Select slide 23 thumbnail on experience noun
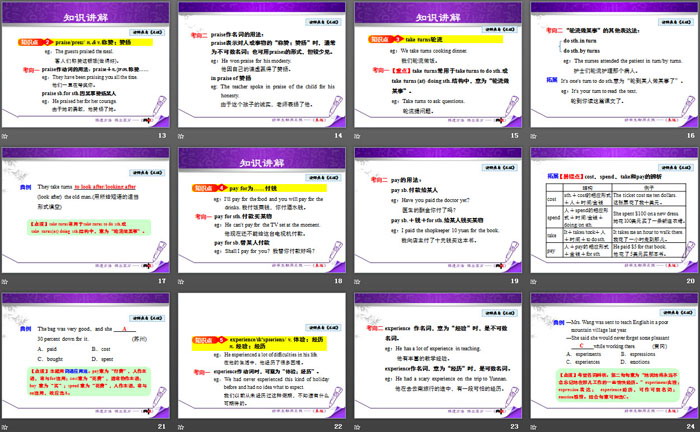This screenshot has height=432, width=700. coord(438,356)
